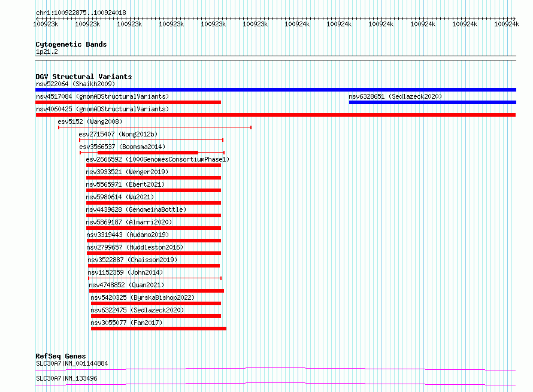
Task: Open the esv5152 (Wang2008) variant label
Action: coord(90,121)
